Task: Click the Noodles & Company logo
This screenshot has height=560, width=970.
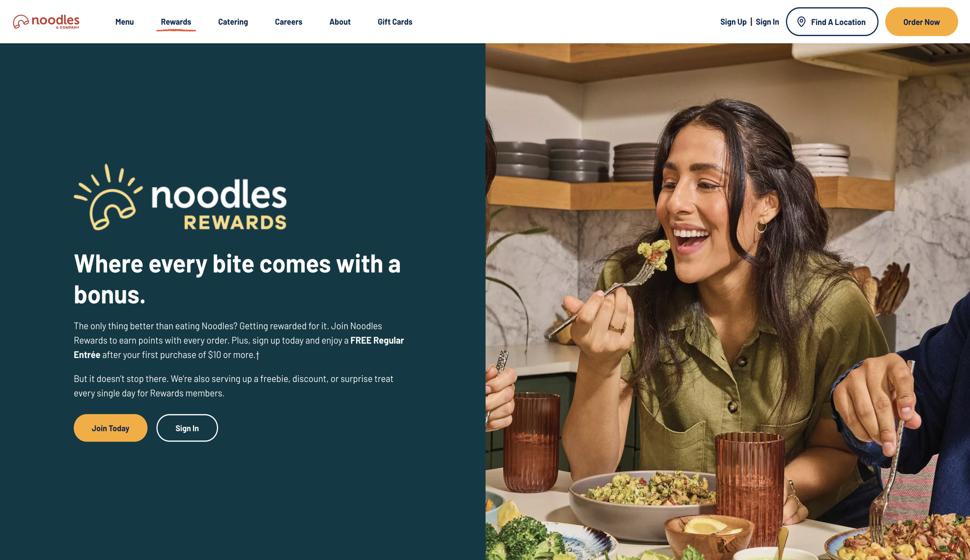Action: (46, 22)
